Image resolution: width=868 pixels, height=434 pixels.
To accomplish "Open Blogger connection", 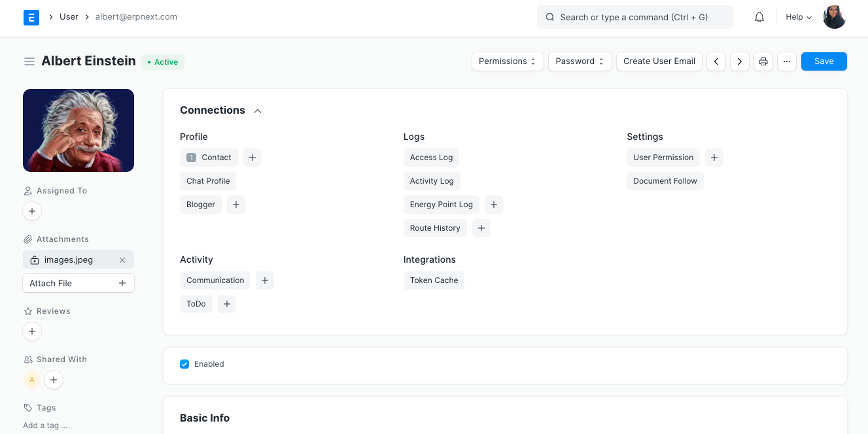I will point(201,205).
